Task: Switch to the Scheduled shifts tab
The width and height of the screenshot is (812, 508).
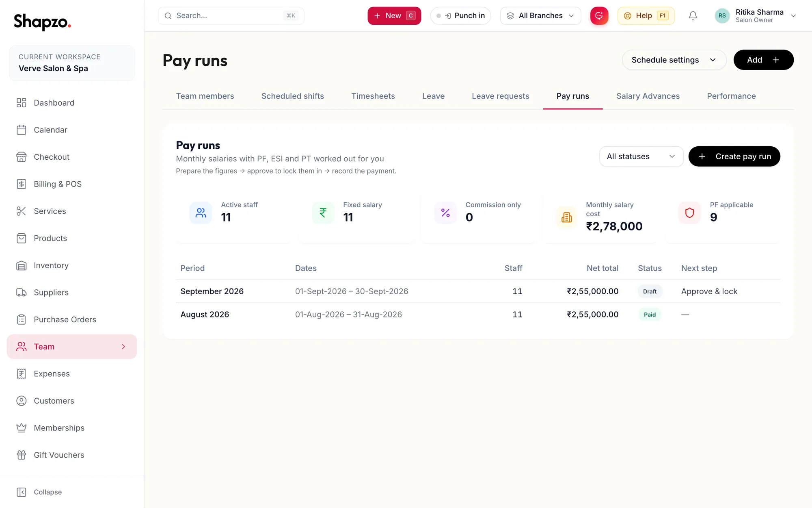Action: tap(293, 96)
